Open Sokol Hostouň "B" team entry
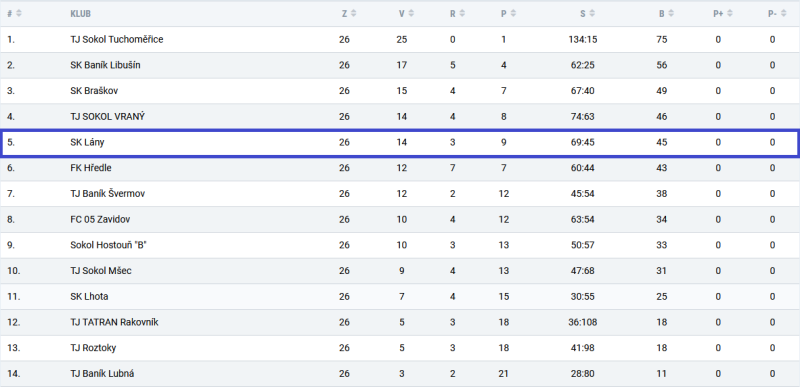This screenshot has width=800, height=387. click(400, 245)
